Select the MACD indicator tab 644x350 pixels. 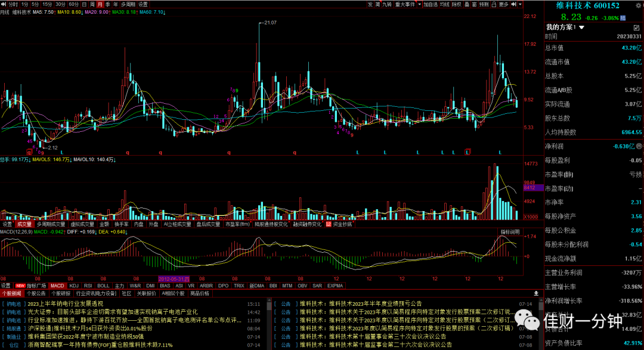(x=57, y=286)
